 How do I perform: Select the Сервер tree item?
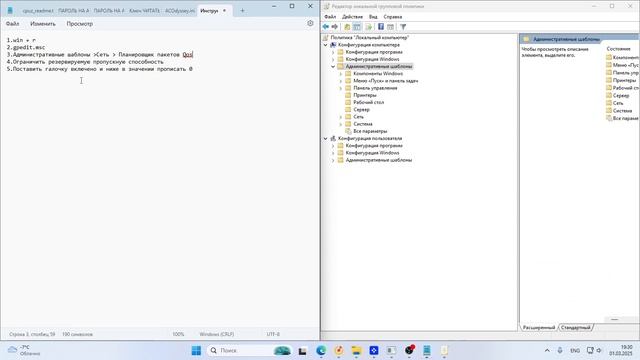[x=361, y=110]
